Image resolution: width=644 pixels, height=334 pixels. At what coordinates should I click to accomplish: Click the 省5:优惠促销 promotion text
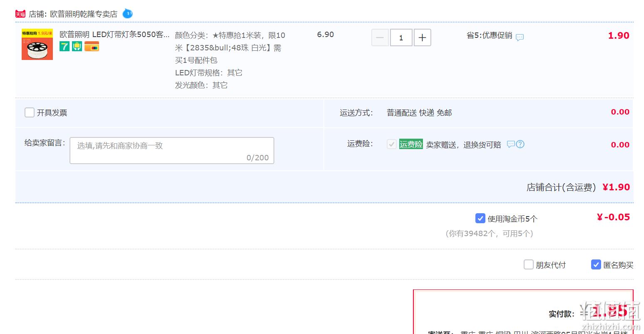[489, 35]
